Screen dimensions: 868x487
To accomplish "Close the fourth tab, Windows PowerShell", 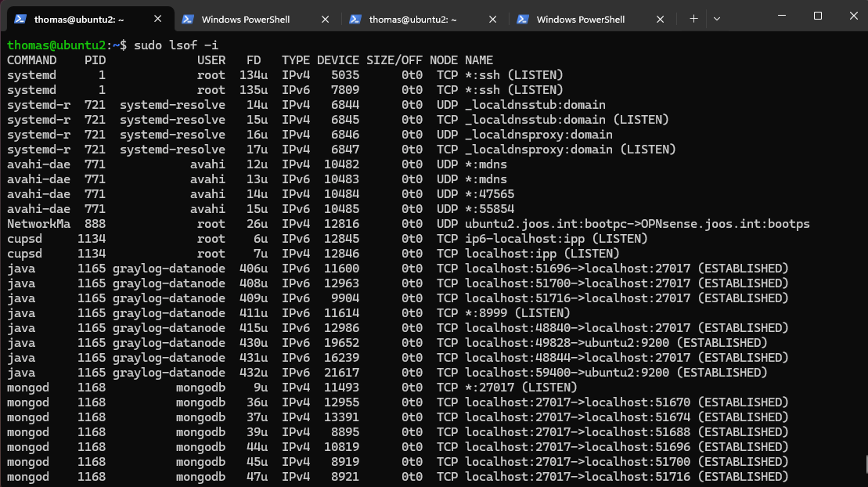I will pyautogui.click(x=661, y=20).
